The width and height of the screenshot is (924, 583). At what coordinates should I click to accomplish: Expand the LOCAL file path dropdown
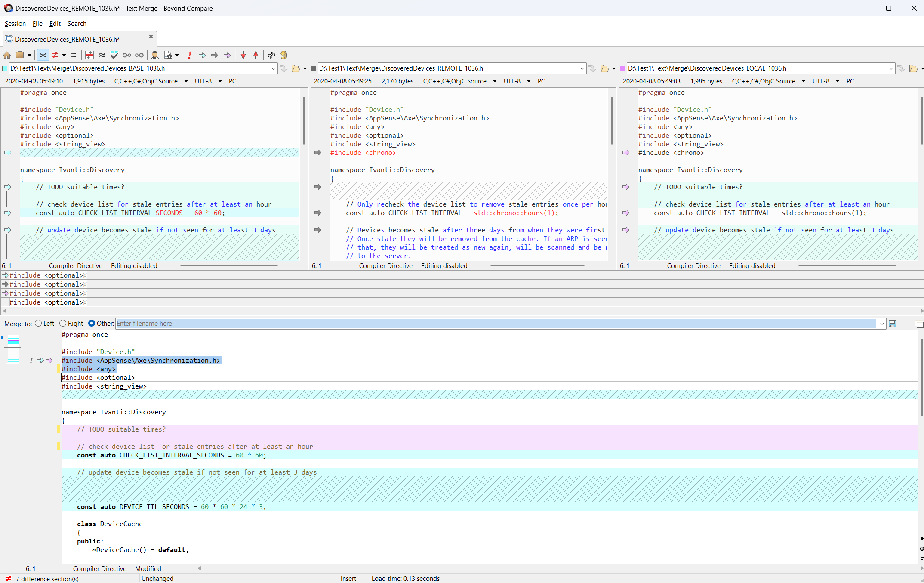pyautogui.click(x=891, y=68)
